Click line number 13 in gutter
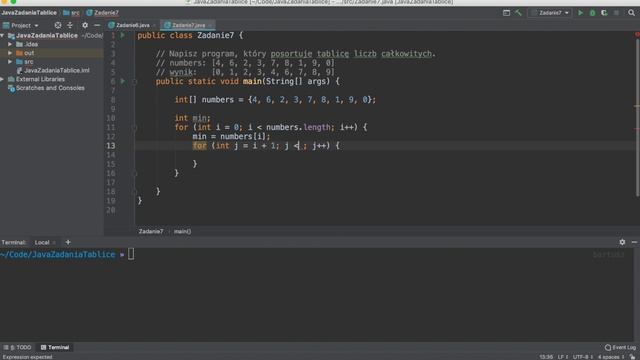Viewport: 640px width, 360px height. pos(111,146)
